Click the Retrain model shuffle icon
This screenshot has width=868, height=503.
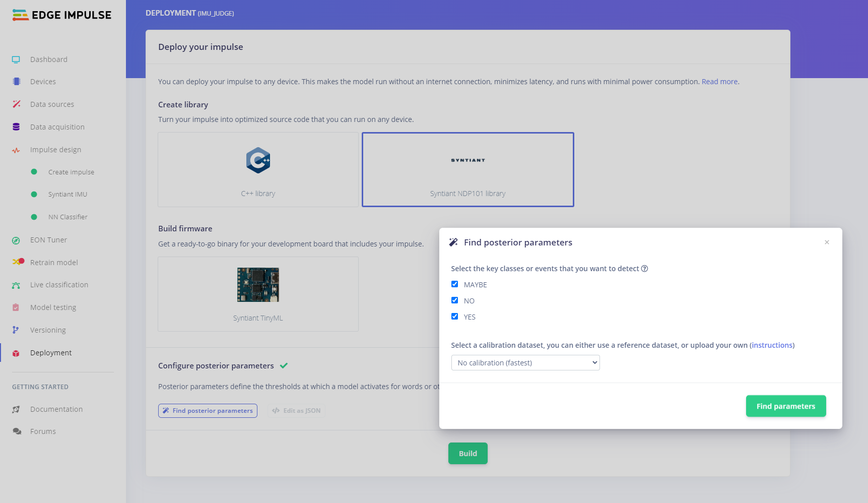(18, 262)
